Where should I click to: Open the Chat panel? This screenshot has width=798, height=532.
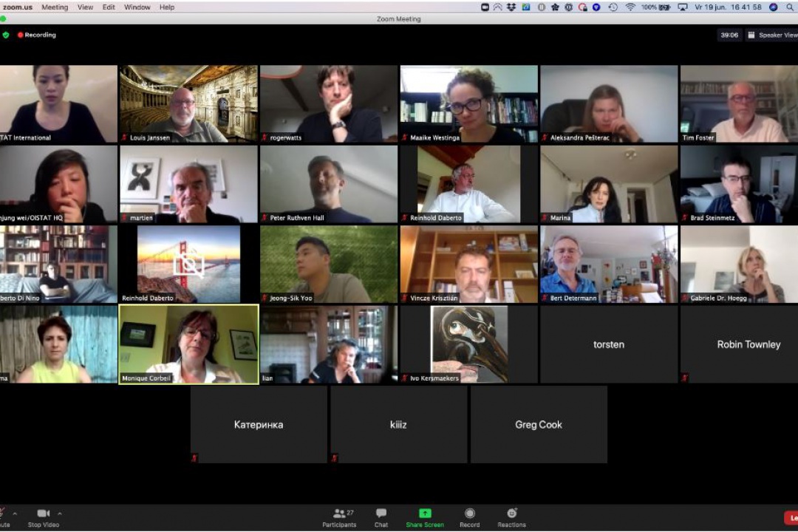(x=381, y=517)
